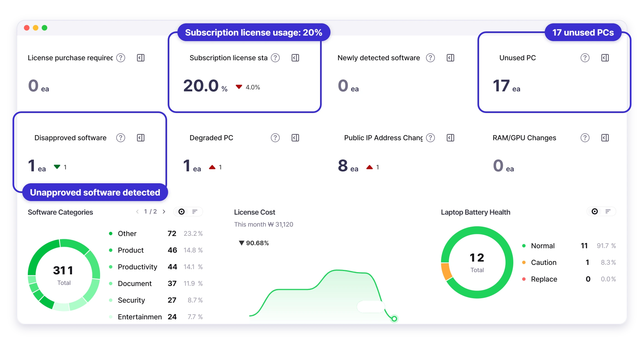The height and width of the screenshot is (341, 644).
Task: Open help for Public IP Address Changes
Action: coord(430,138)
